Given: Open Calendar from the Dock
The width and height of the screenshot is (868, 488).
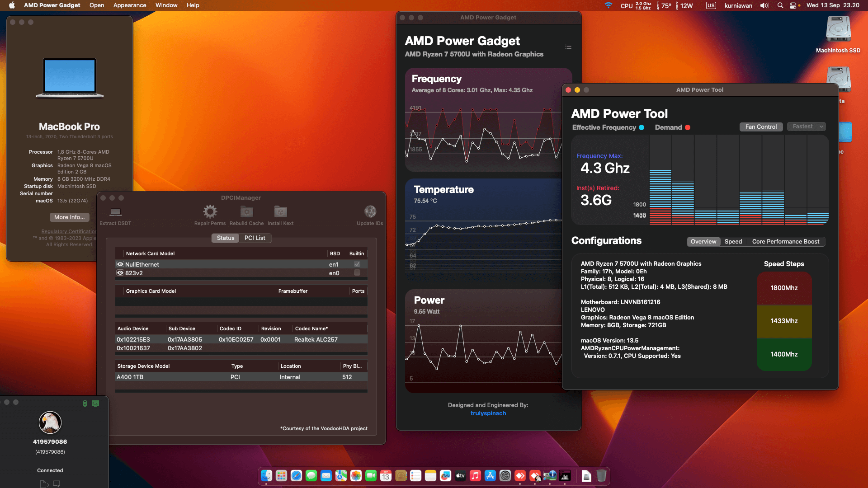Looking at the screenshot, I should 386,476.
